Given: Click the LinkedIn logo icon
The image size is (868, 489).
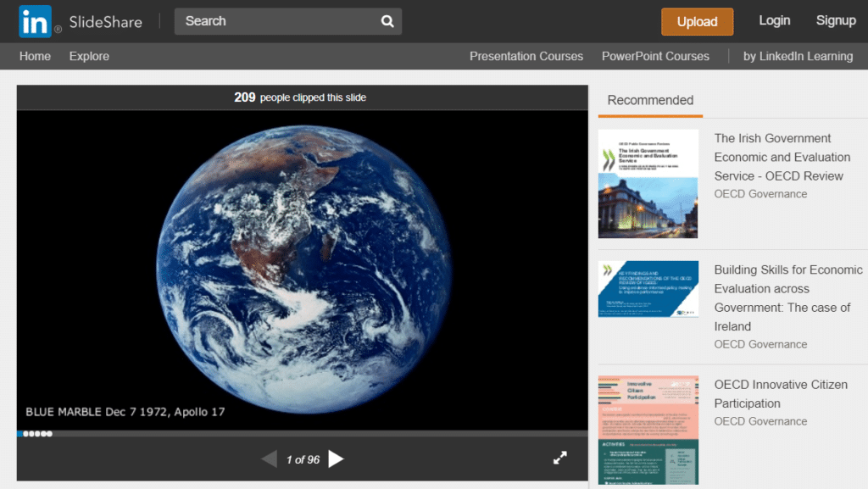Looking at the screenshot, I should tap(35, 21).
